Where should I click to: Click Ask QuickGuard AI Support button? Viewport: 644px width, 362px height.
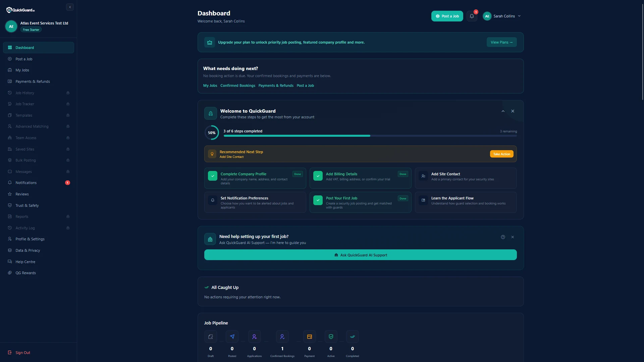pyautogui.click(x=360, y=255)
